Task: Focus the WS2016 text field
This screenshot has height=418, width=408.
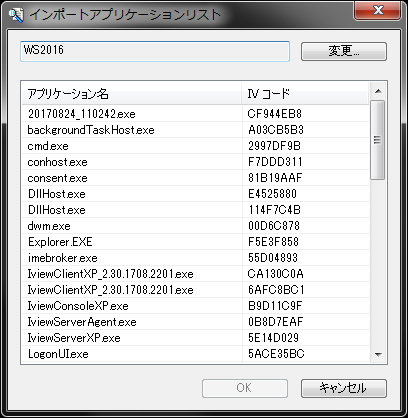Action: pyautogui.click(x=155, y=51)
